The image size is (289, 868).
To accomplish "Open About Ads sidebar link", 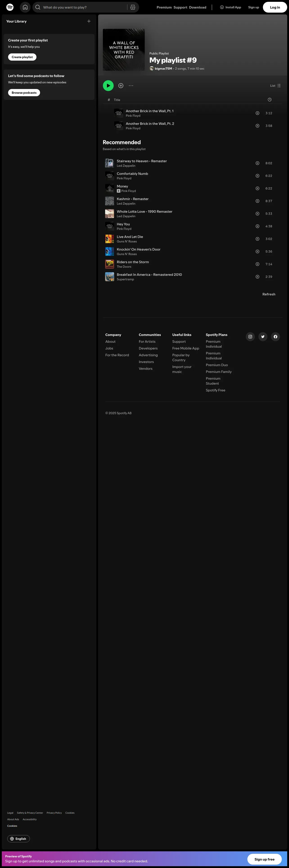I will [x=13, y=820].
